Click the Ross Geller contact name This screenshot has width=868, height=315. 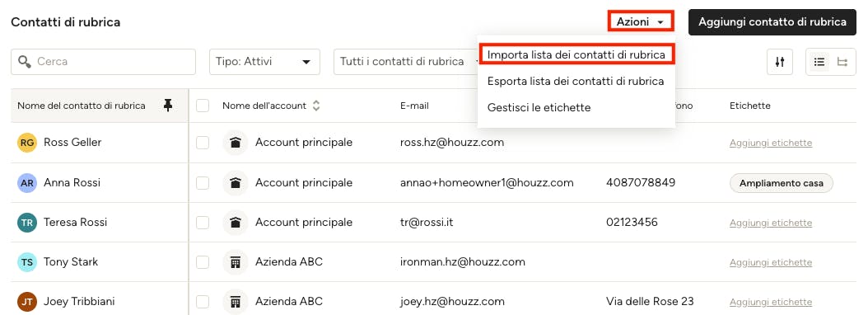tap(72, 143)
